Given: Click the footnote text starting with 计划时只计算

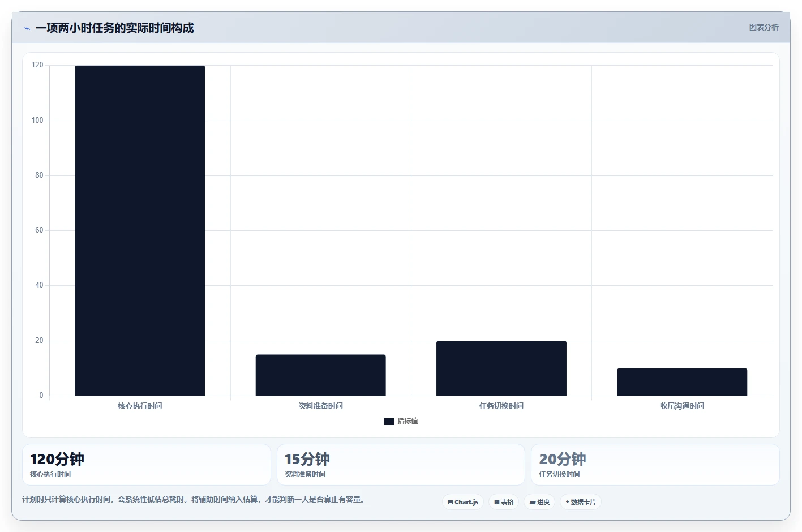Looking at the screenshot, I should coord(194,499).
